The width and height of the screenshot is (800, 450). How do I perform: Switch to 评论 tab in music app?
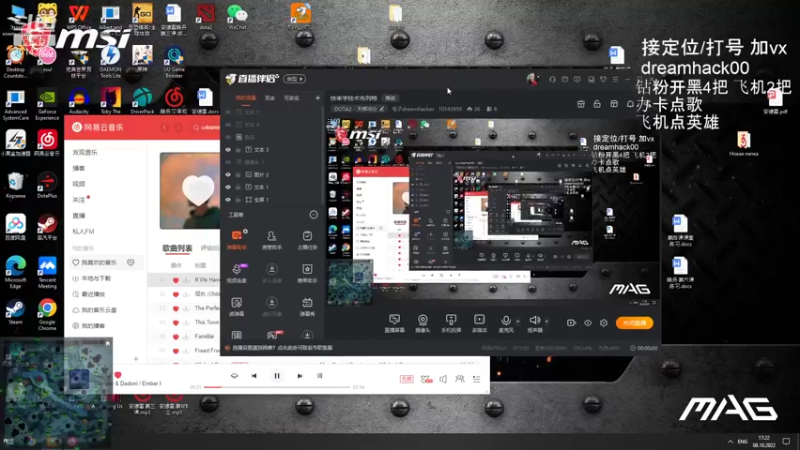click(x=210, y=248)
